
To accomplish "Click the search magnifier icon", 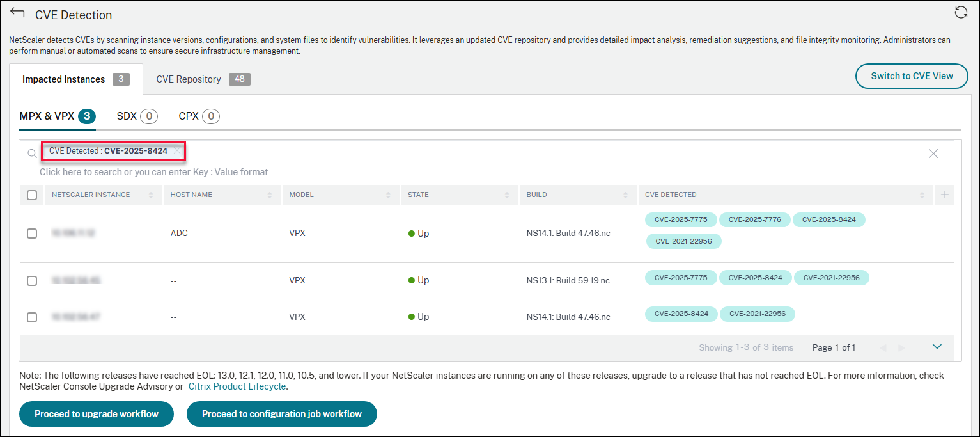I will [x=32, y=154].
